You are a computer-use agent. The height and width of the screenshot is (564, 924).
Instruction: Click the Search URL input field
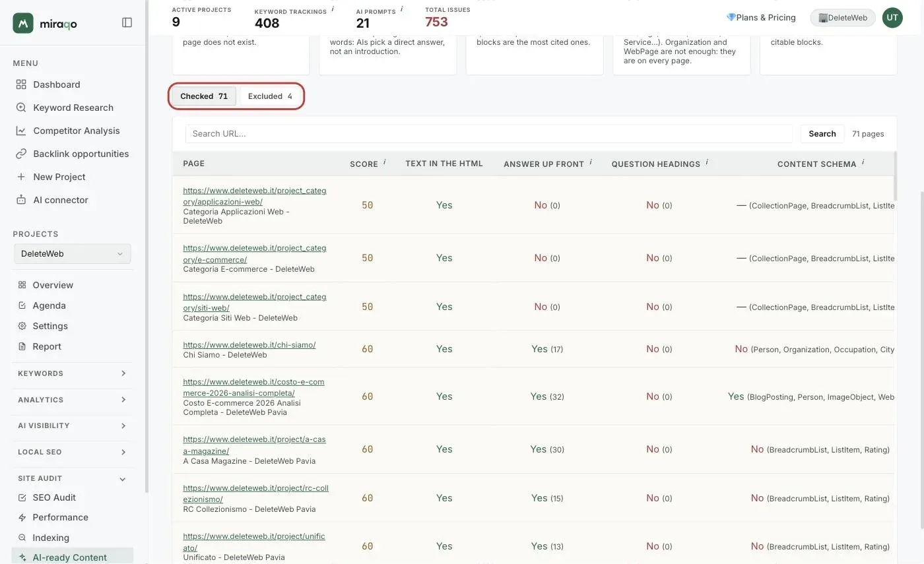pyautogui.click(x=489, y=134)
